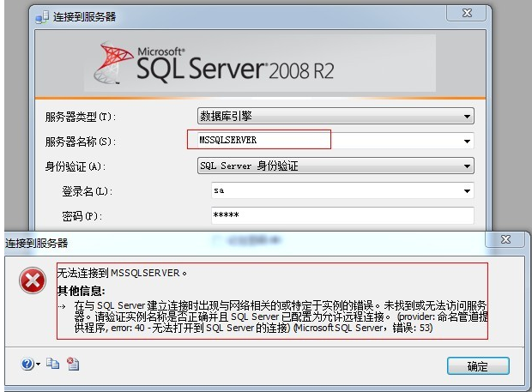Open the help icon's dropdown arrow
532x392 pixels.
click(38, 365)
